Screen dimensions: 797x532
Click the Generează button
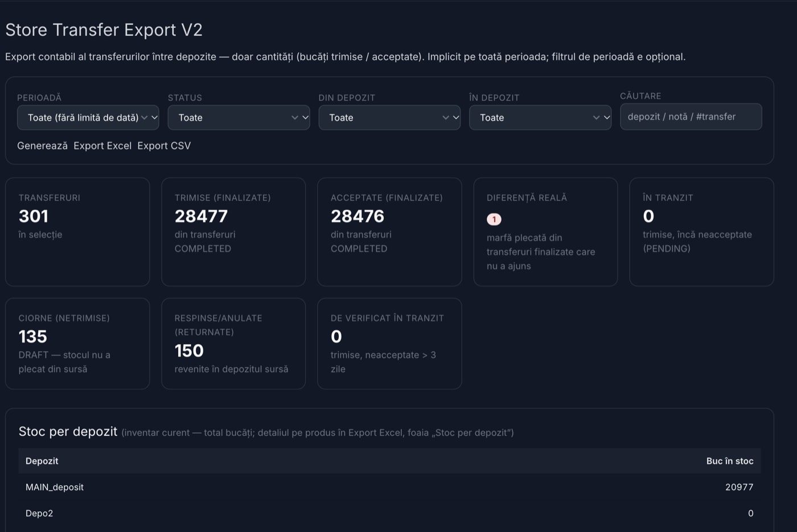pyautogui.click(x=42, y=146)
